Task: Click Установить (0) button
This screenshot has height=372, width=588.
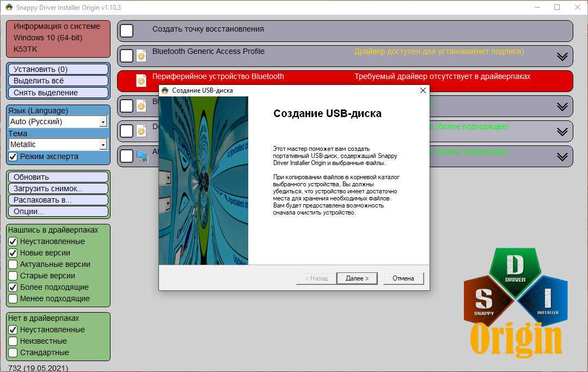Action: (58, 69)
